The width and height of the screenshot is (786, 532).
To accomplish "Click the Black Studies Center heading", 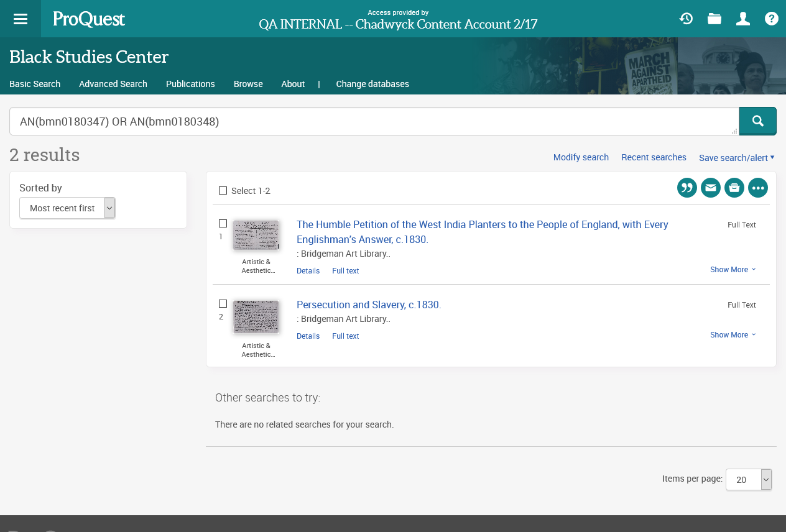I will (x=89, y=57).
